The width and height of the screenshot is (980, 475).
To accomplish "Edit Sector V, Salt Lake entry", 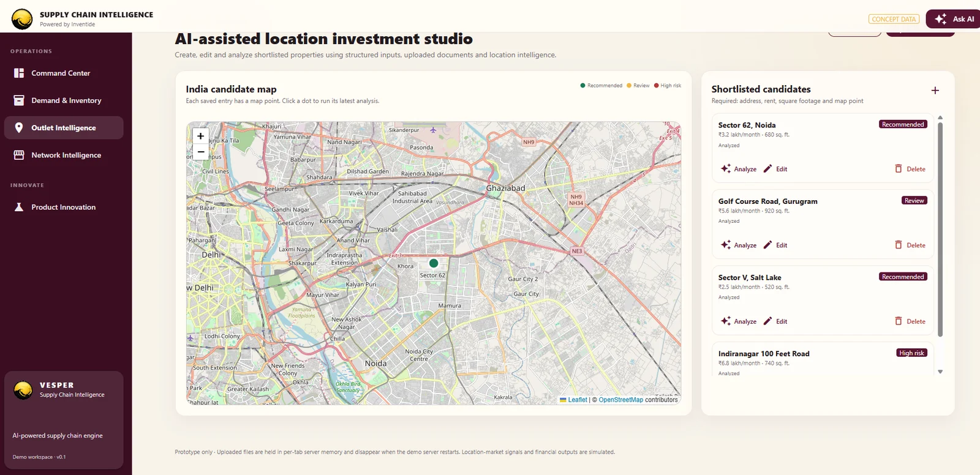I will click(x=775, y=321).
